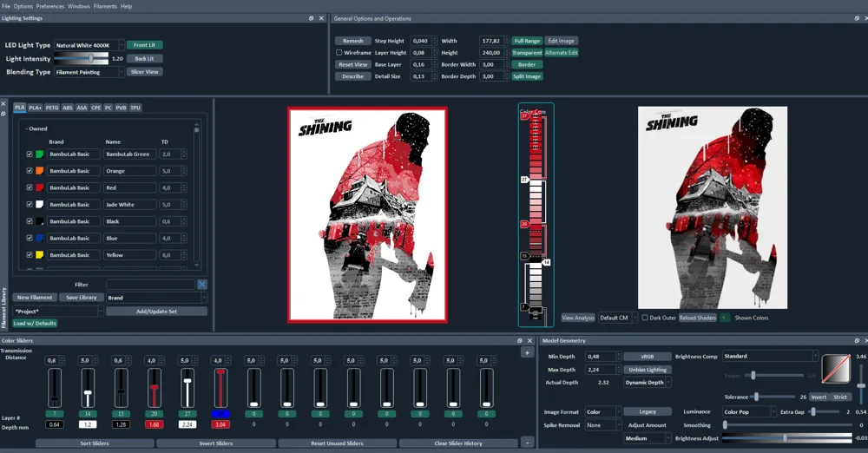Uncheck the Red filament checkbox
Viewport: 868px width, 453px height.
[30, 187]
